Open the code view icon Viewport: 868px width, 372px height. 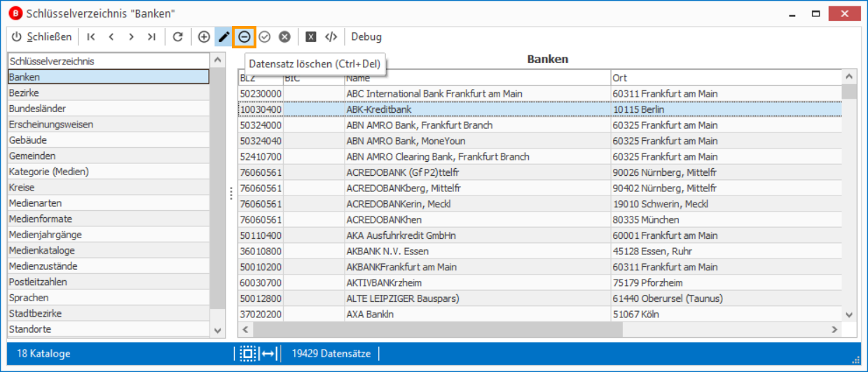click(x=331, y=37)
